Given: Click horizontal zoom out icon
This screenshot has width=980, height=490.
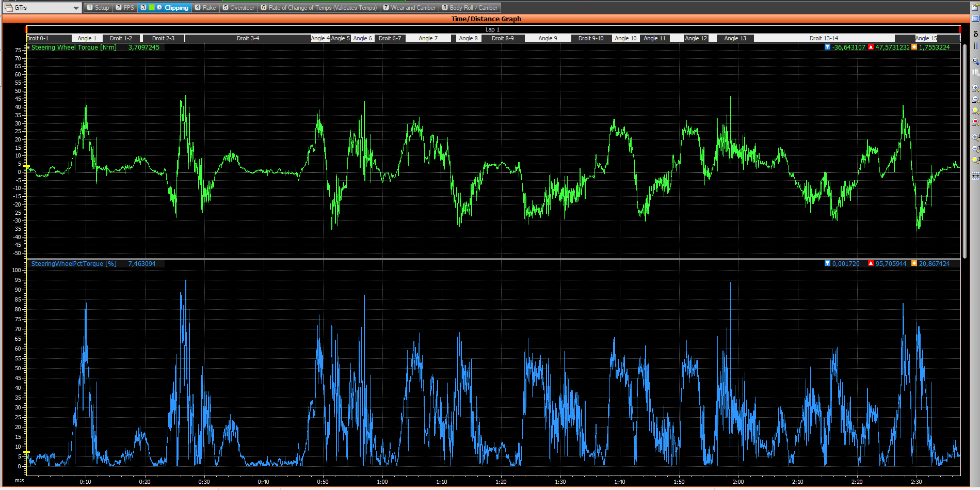Looking at the screenshot, I should [x=975, y=99].
